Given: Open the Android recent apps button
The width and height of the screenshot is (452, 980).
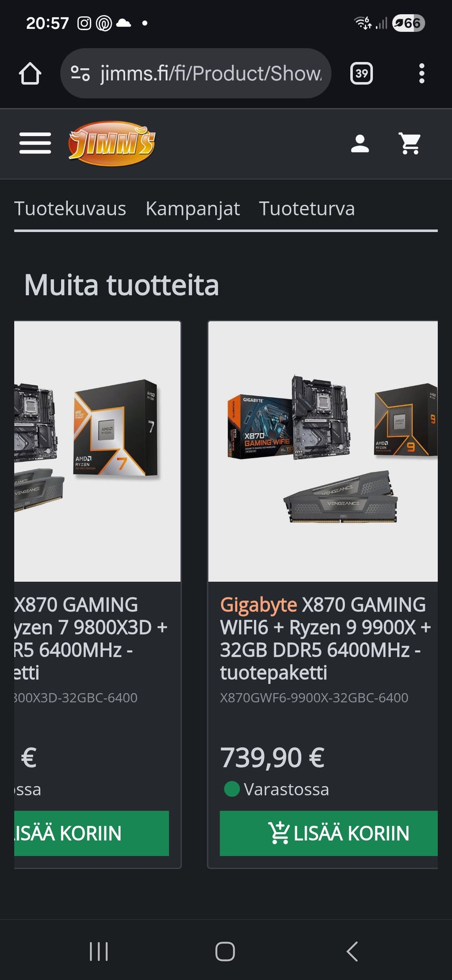Looking at the screenshot, I should coord(99,951).
